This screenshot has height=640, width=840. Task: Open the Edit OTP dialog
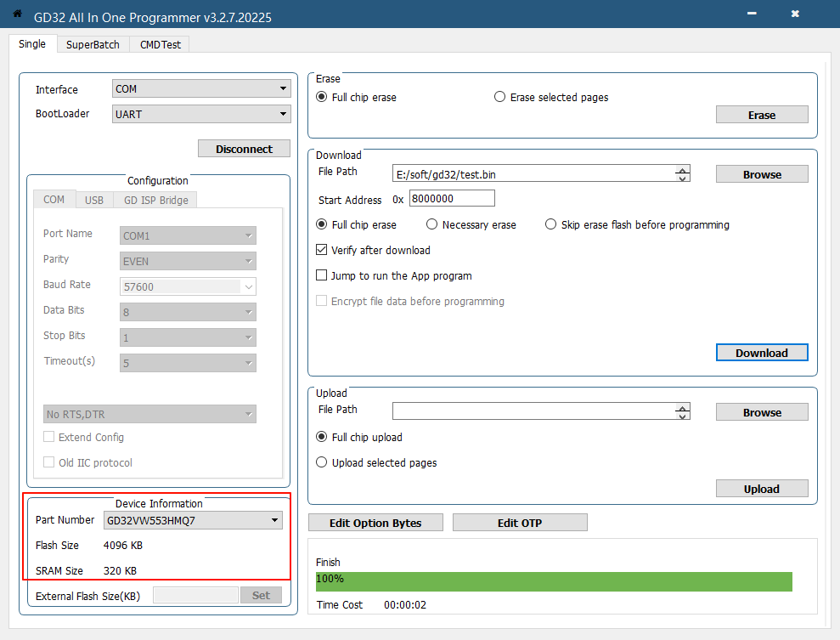pos(519,523)
